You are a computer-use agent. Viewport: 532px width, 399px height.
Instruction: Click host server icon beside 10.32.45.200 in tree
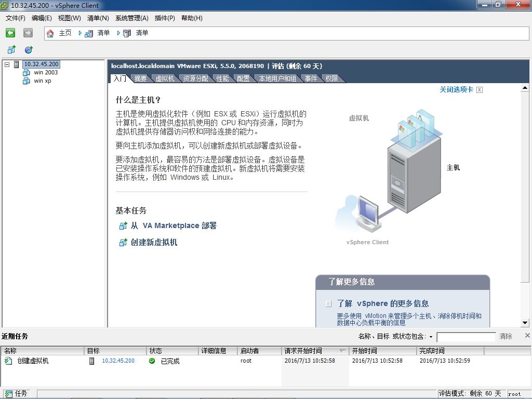(x=16, y=64)
